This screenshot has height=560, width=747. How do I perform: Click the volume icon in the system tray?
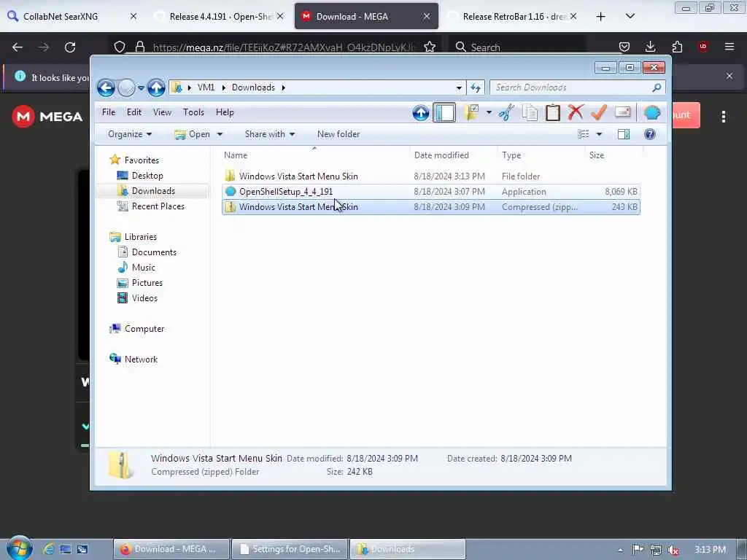673,550
